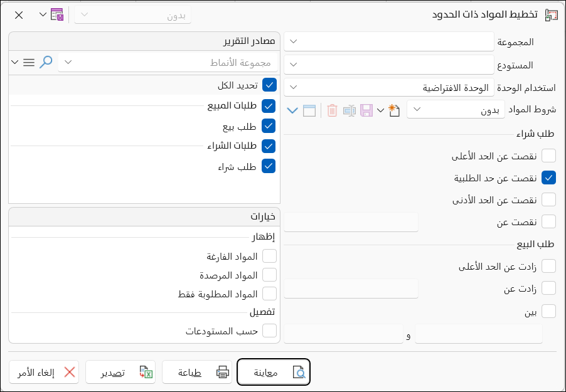Screen dimensions: 566x392
Task: Click the طباعة print button
Action: pyautogui.click(x=197, y=372)
